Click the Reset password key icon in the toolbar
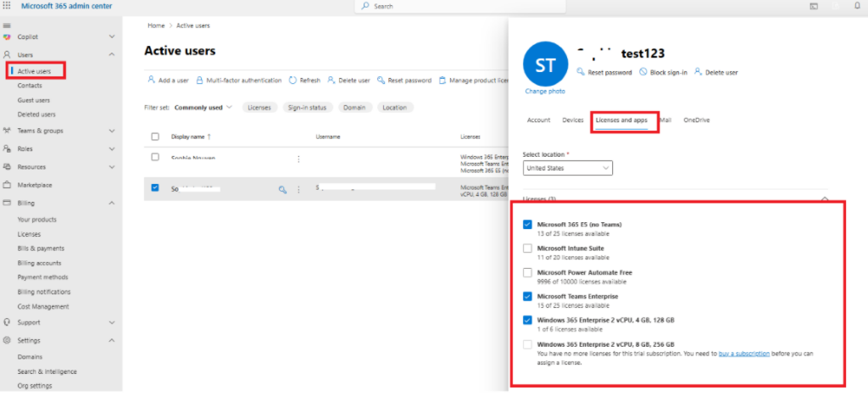The image size is (868, 413). click(x=381, y=81)
